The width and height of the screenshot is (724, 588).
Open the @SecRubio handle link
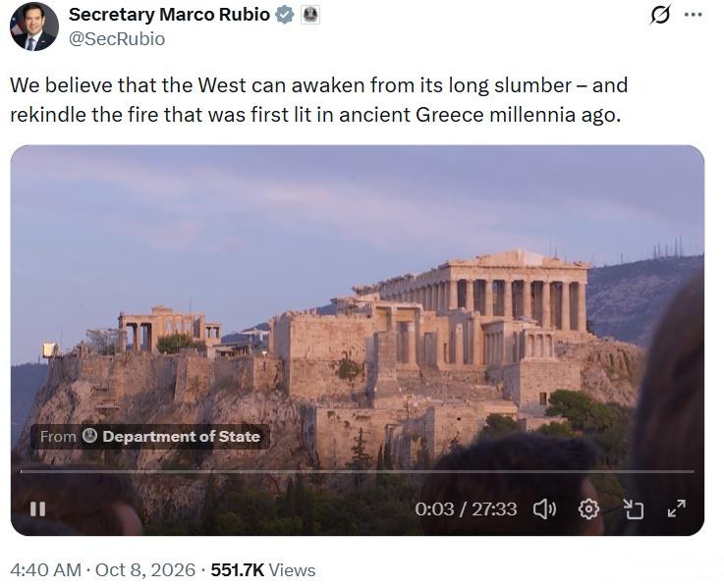[117, 39]
